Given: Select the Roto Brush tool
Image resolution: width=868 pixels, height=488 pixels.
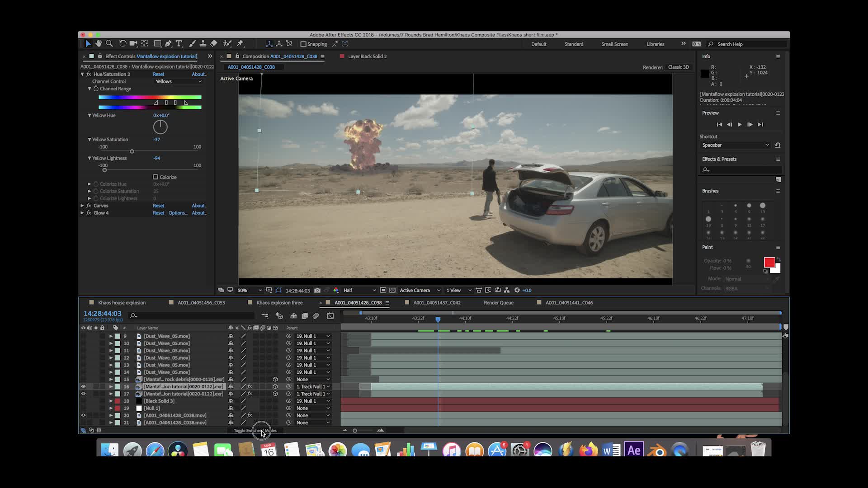Looking at the screenshot, I should click(227, 43).
